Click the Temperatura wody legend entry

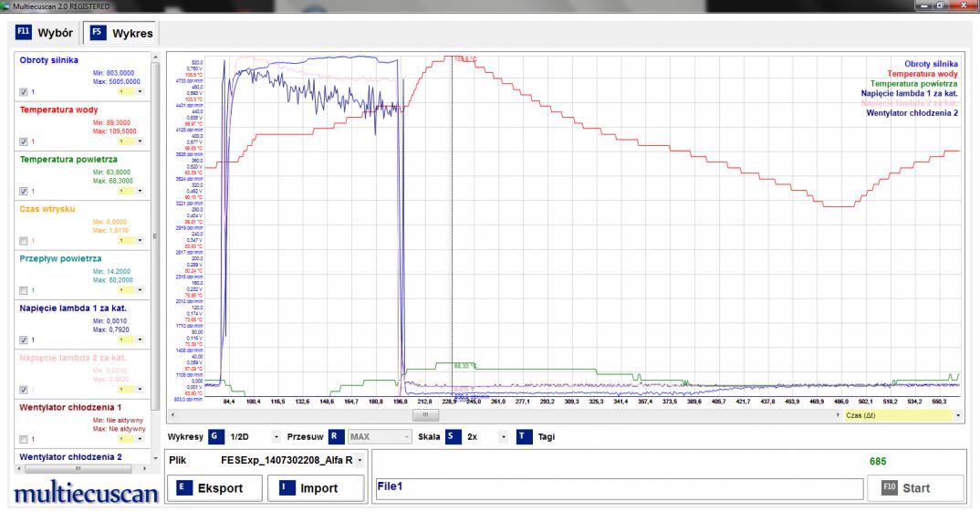[922, 73]
